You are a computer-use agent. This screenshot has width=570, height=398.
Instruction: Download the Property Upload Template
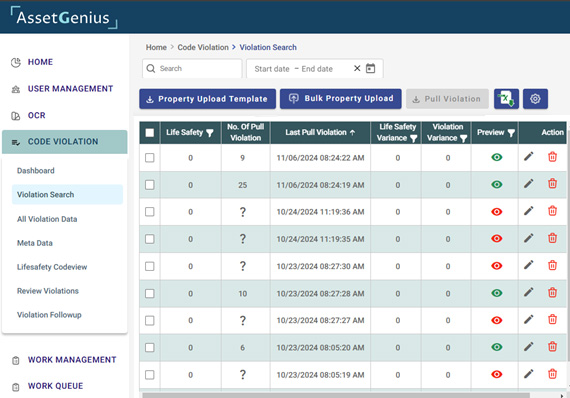tap(207, 99)
